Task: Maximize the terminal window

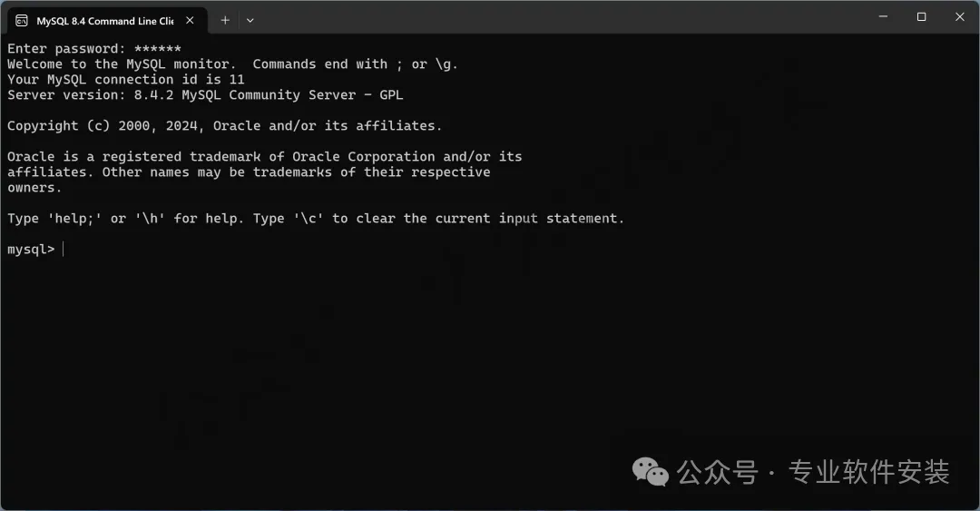Action: (x=921, y=17)
